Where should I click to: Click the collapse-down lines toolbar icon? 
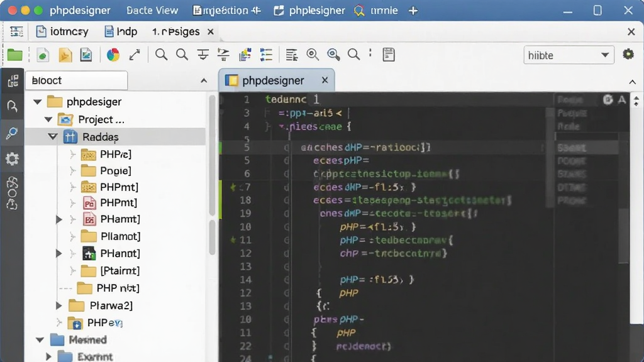(203, 55)
